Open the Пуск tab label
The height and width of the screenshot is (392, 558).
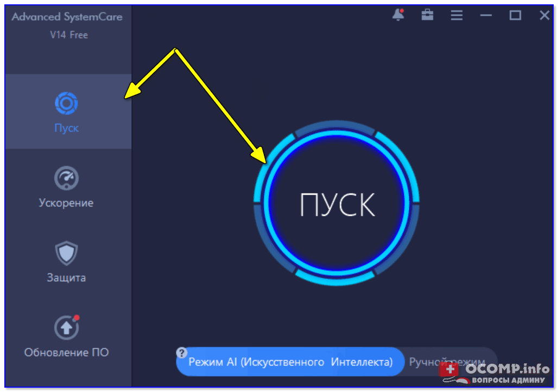pyautogui.click(x=67, y=128)
